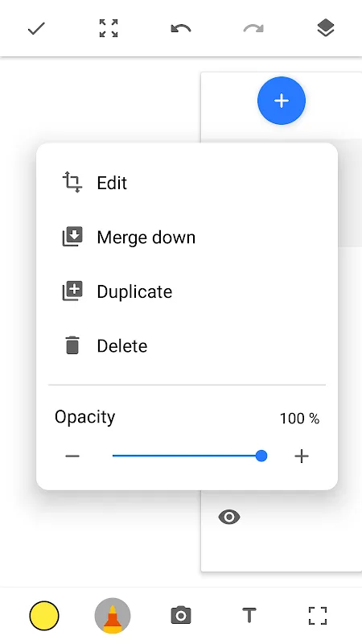
Task: Undo the last action
Action: click(181, 29)
